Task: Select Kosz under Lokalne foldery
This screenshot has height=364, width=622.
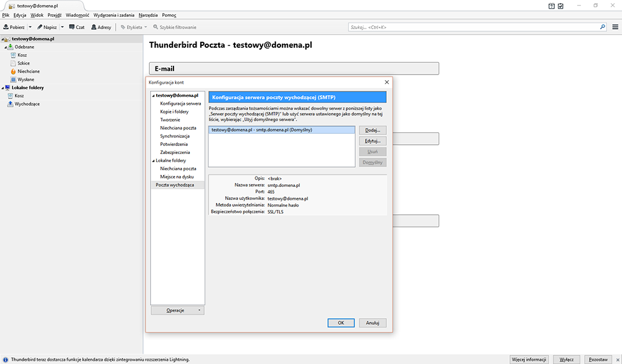Action: pyautogui.click(x=19, y=96)
